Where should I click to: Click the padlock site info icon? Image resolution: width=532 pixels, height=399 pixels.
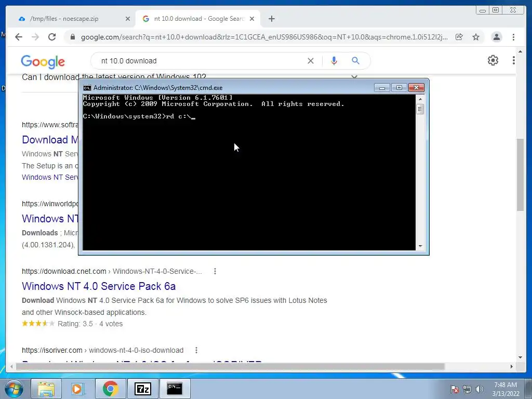point(72,37)
